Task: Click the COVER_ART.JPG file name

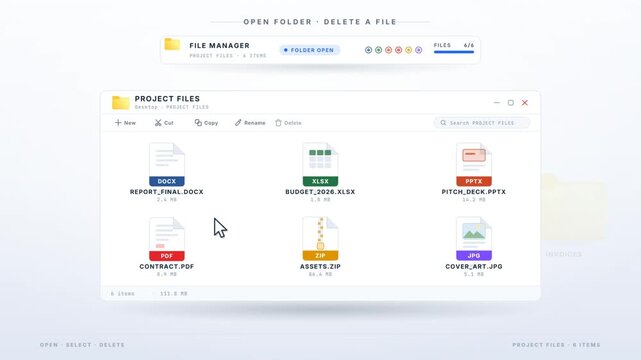Action: coord(474,266)
